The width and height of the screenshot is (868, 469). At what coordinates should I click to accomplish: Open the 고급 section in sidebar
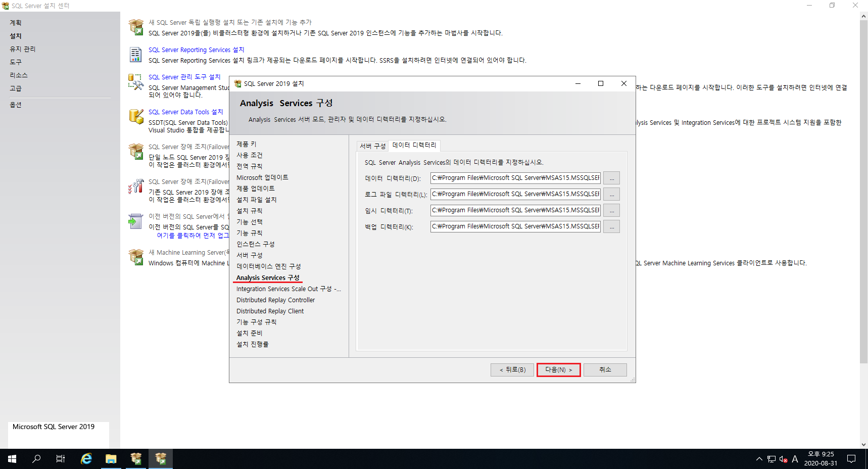[x=16, y=88]
